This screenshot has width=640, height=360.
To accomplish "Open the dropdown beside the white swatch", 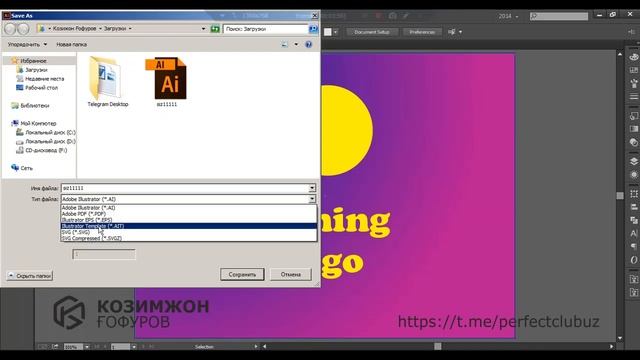I will (x=336, y=32).
